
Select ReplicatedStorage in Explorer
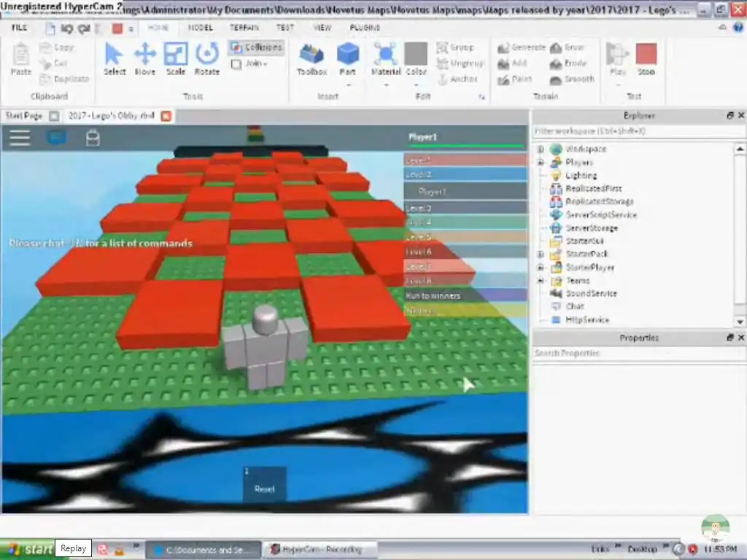click(x=600, y=201)
